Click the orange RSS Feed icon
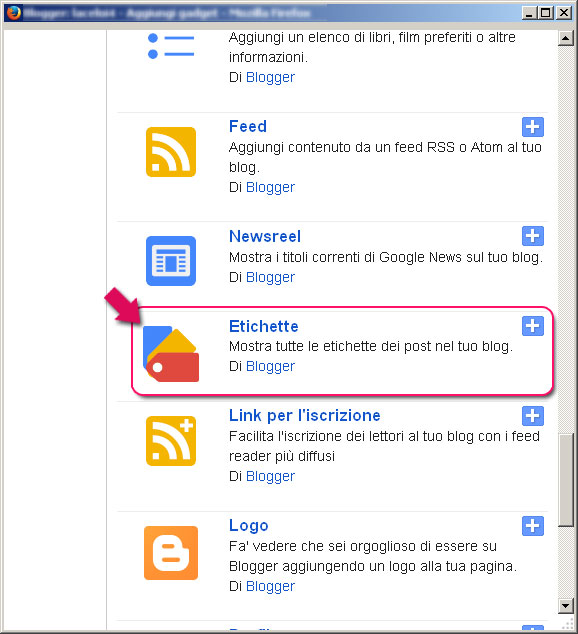 click(171, 152)
